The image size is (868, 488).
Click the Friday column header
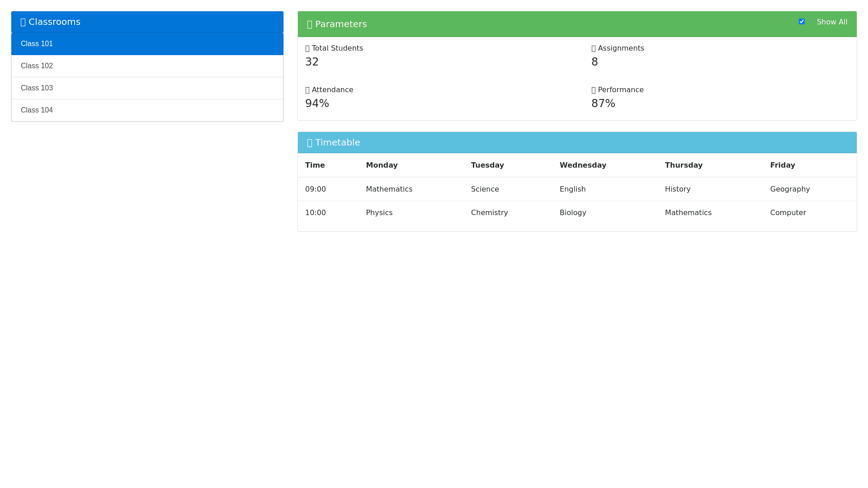(782, 165)
